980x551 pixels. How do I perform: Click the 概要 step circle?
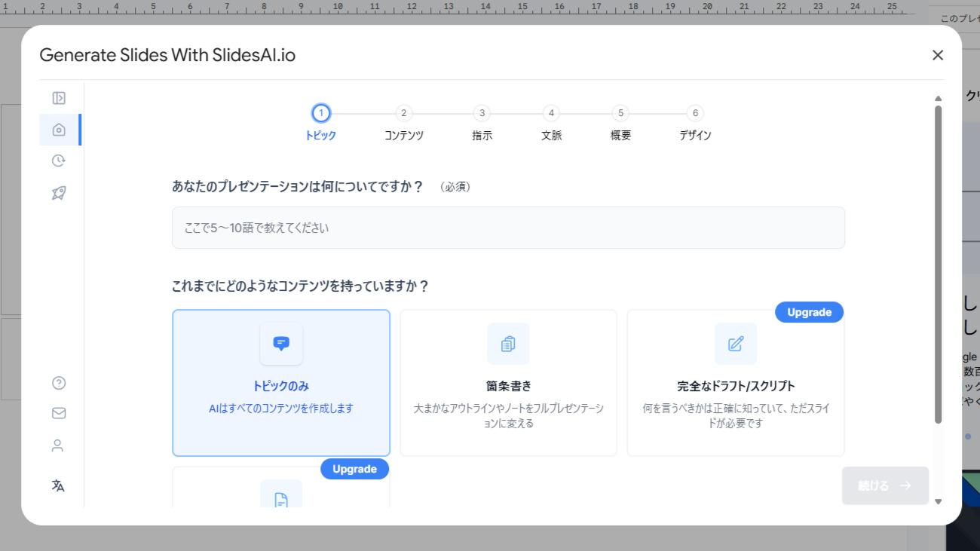pos(620,113)
